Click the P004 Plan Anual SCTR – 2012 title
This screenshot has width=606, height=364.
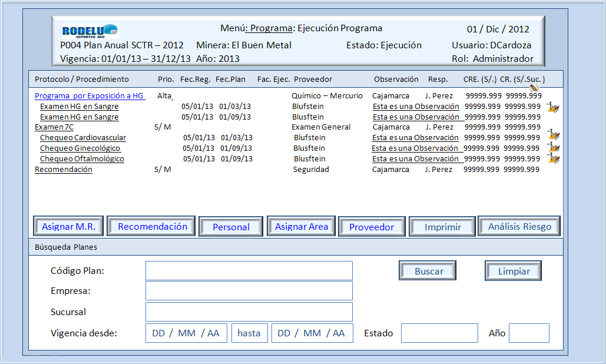pyautogui.click(x=122, y=45)
